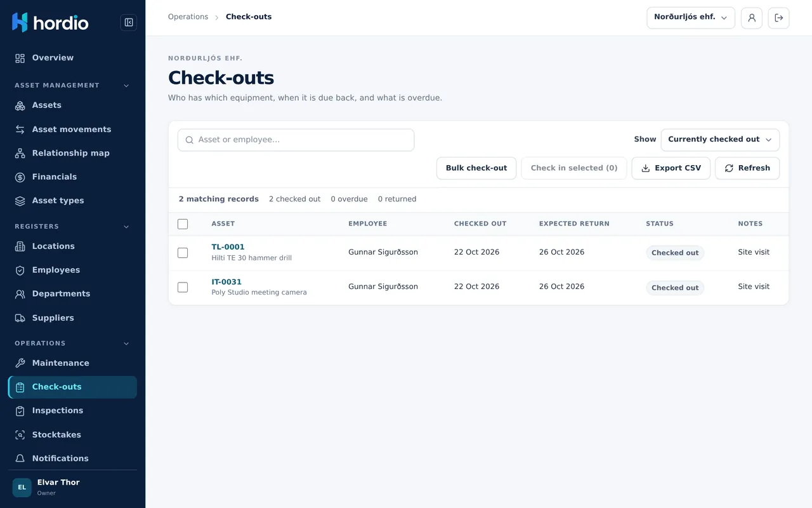Click the Elvar Thor user avatar

22,488
